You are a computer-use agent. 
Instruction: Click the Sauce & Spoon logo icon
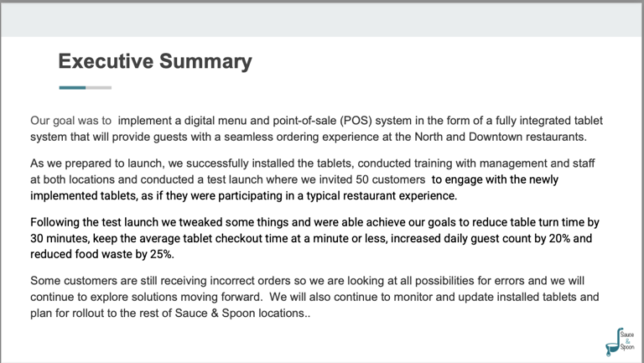click(x=620, y=342)
